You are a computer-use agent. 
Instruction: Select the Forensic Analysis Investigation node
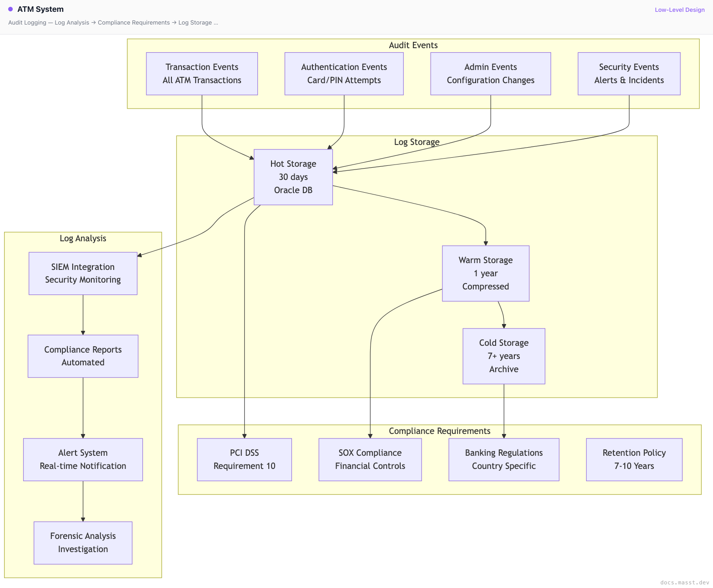pyautogui.click(x=83, y=543)
